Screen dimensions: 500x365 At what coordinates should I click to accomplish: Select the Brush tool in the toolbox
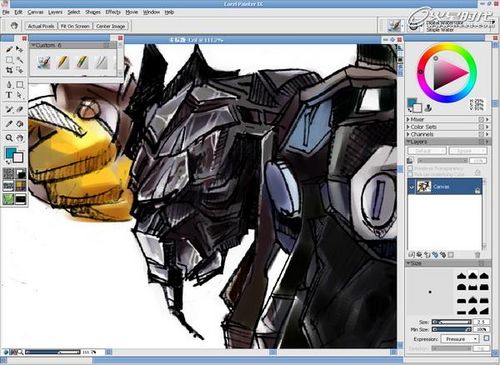click(x=9, y=49)
